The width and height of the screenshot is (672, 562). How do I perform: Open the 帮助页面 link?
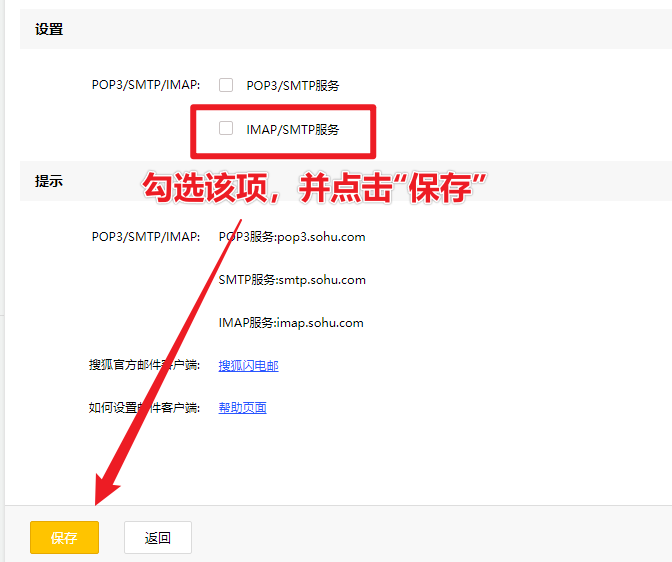(242, 407)
